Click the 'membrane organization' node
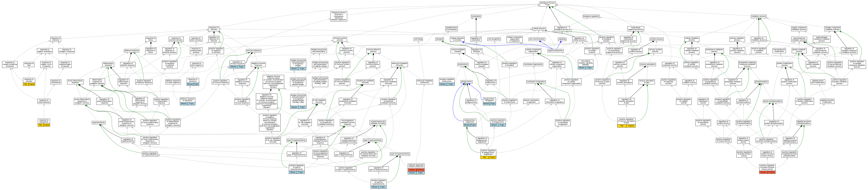Image resolution: width=868 pixels, height=190 pixels. coord(533,64)
